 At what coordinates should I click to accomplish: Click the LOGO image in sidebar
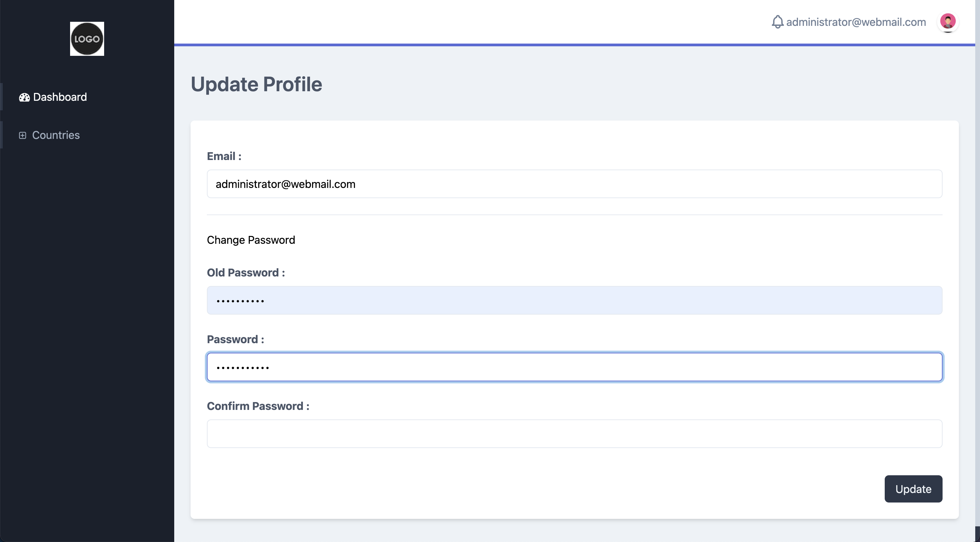tap(87, 39)
